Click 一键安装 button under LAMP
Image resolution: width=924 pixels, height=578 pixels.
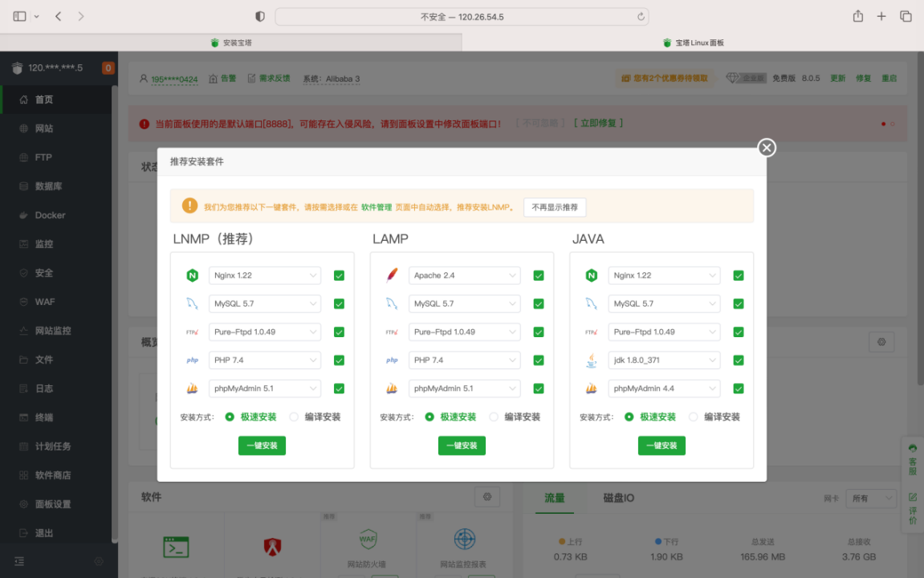[x=462, y=446]
